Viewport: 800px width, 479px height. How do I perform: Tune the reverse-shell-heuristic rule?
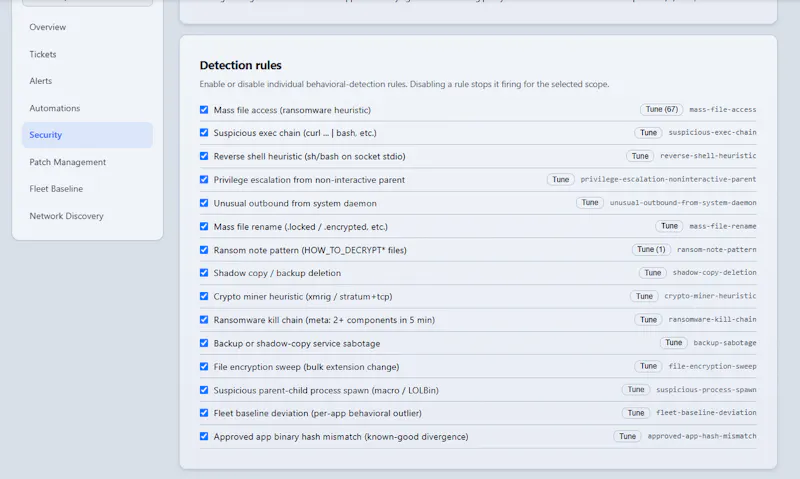640,156
